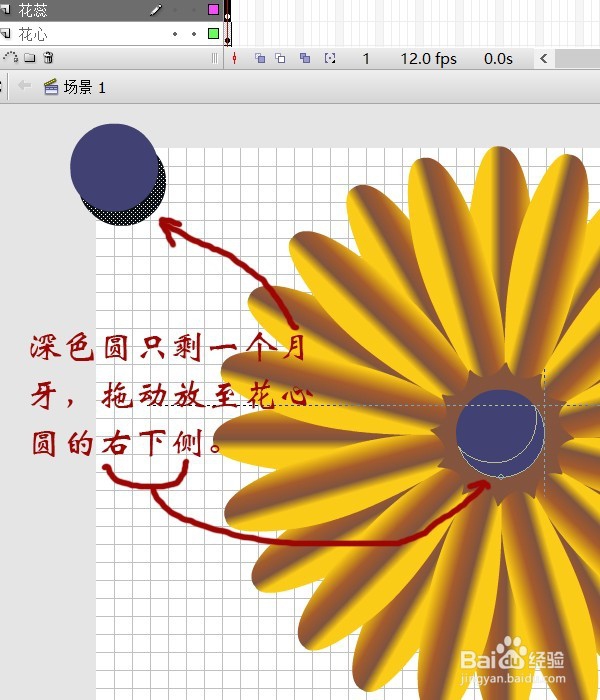Toggle visibility dot of 花心 layer
The image size is (600, 700).
pos(175,34)
